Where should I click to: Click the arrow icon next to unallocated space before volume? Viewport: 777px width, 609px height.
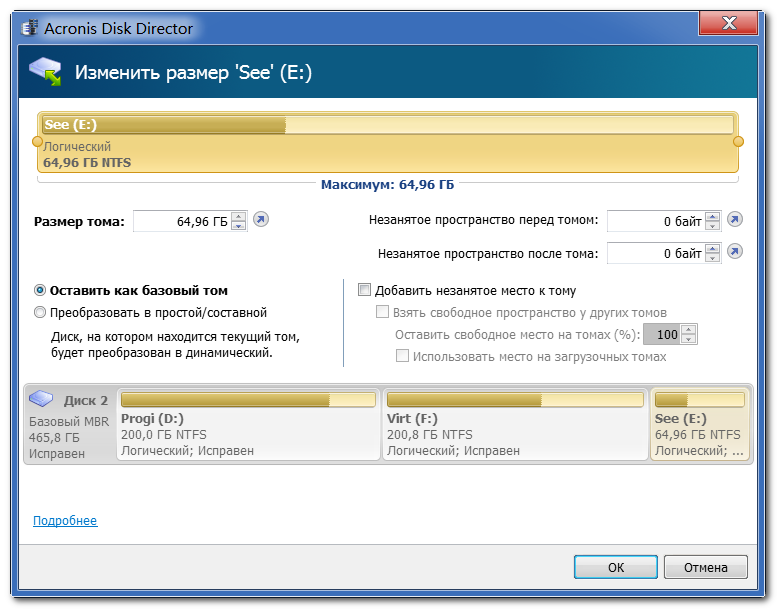(734, 219)
